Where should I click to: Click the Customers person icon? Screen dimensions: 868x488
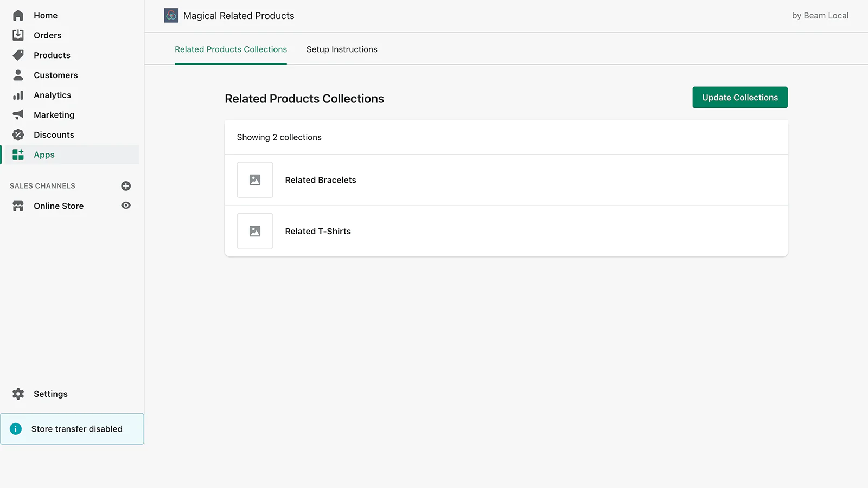coord(18,75)
